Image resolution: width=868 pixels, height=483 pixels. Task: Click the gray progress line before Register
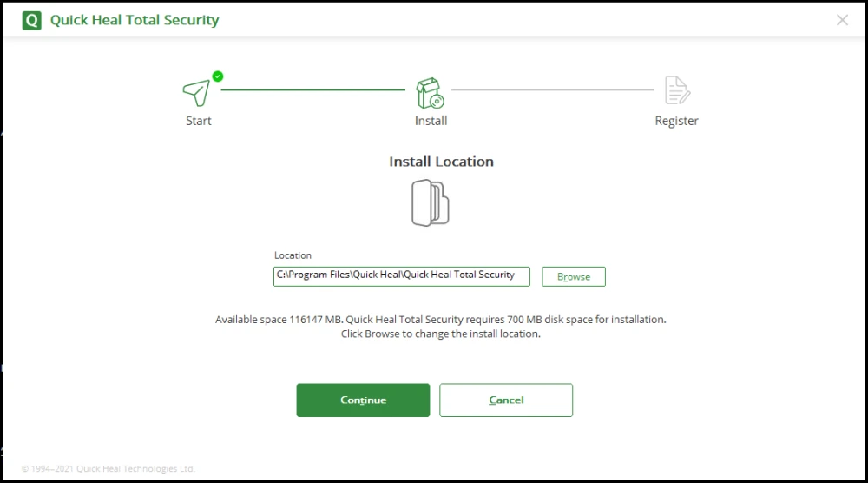point(552,89)
